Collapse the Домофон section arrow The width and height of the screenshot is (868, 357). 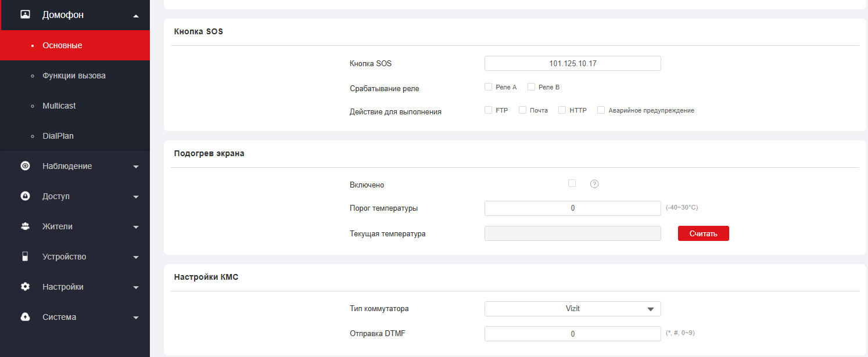tap(136, 16)
